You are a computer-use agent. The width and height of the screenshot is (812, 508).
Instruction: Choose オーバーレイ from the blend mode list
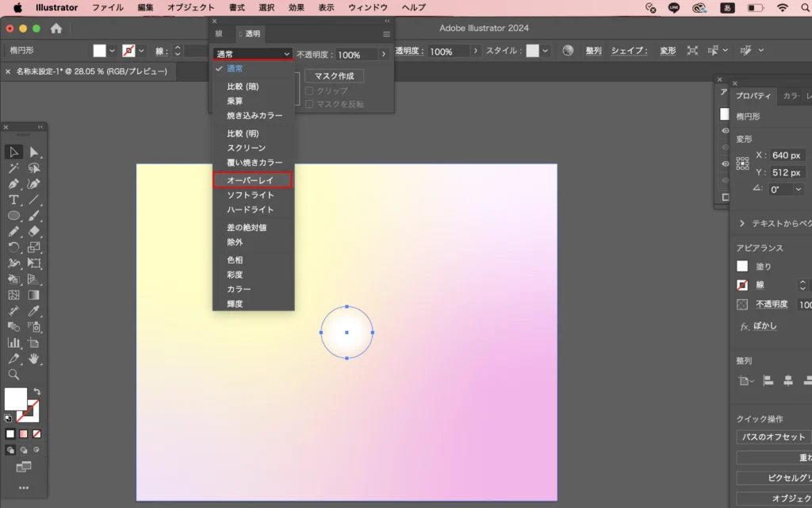point(253,180)
